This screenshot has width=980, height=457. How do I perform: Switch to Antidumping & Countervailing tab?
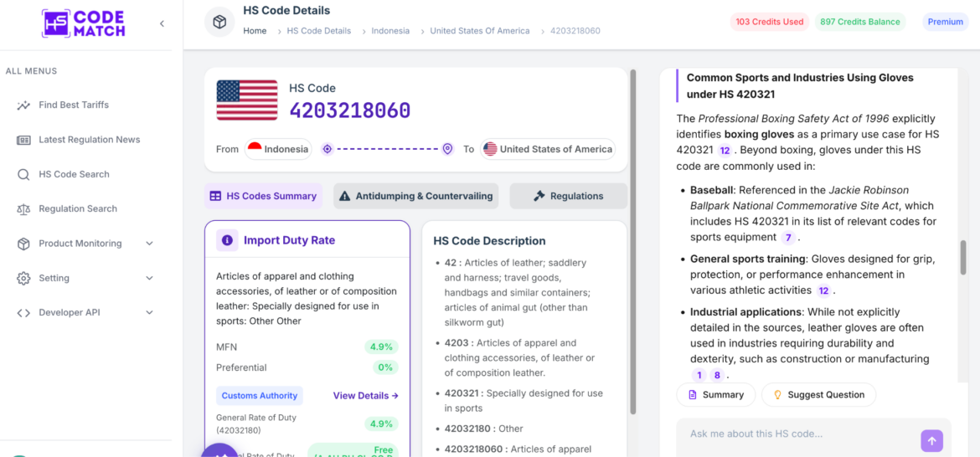(415, 196)
